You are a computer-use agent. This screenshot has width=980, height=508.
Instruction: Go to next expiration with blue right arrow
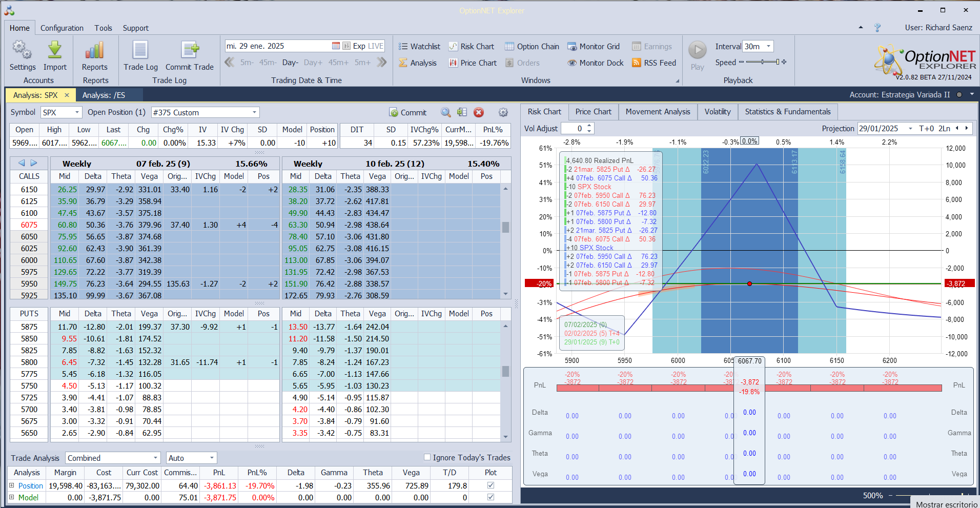34,163
